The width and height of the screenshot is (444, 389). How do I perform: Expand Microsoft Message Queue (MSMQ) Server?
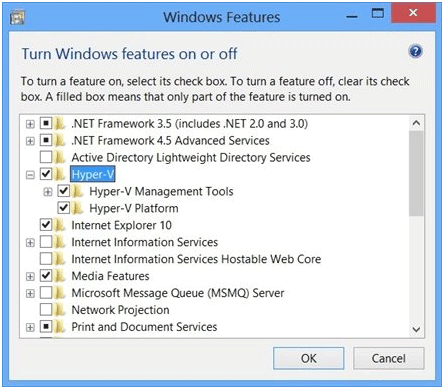tap(30, 293)
